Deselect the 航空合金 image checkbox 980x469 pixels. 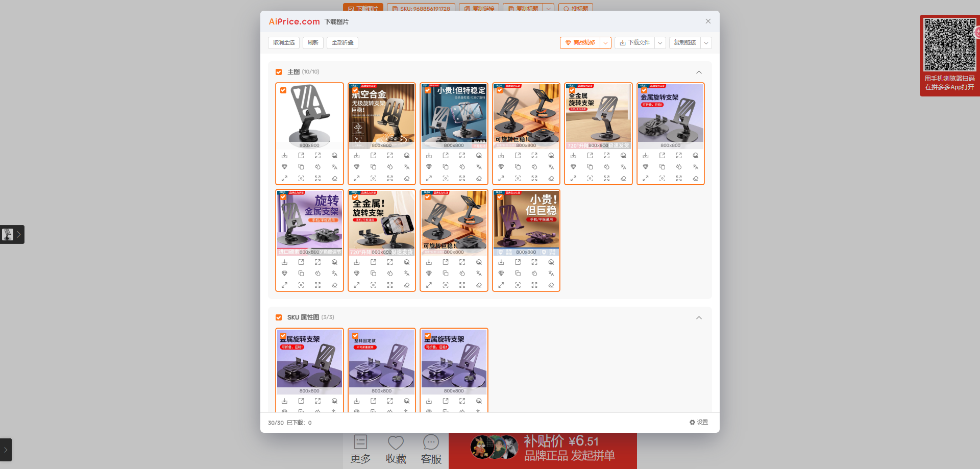click(355, 90)
